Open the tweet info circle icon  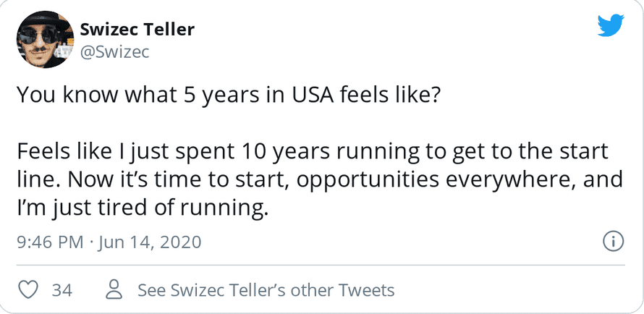[x=613, y=241]
